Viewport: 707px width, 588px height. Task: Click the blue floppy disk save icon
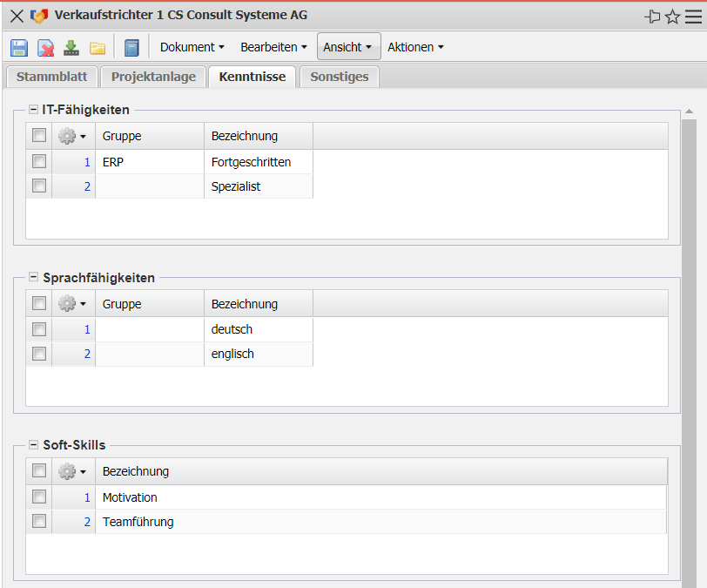coord(19,48)
